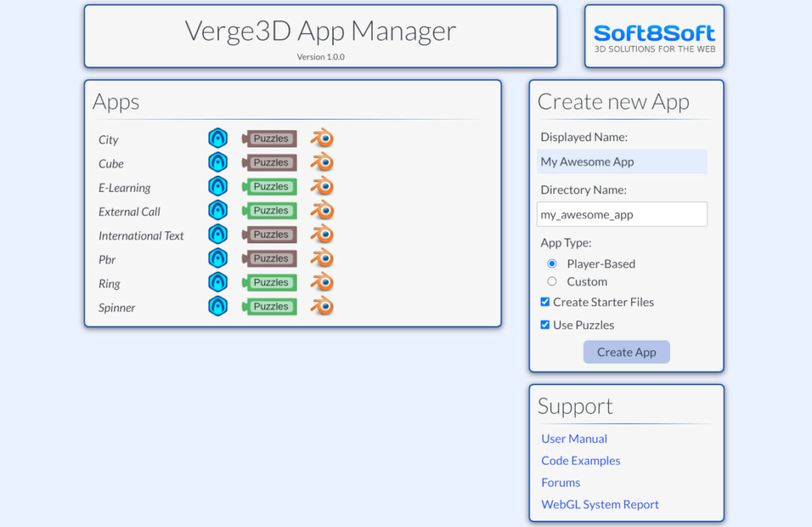Click the Create App button

(626, 352)
